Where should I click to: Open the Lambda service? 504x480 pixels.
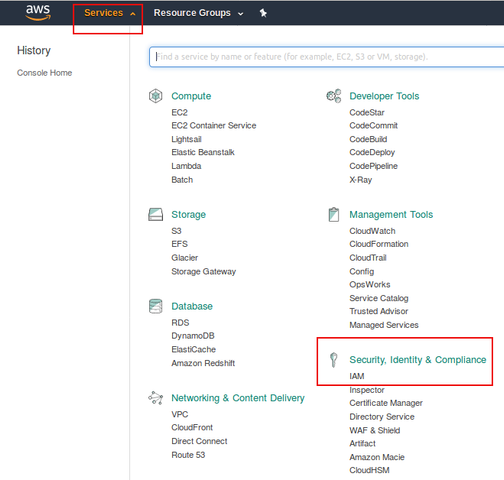(186, 166)
